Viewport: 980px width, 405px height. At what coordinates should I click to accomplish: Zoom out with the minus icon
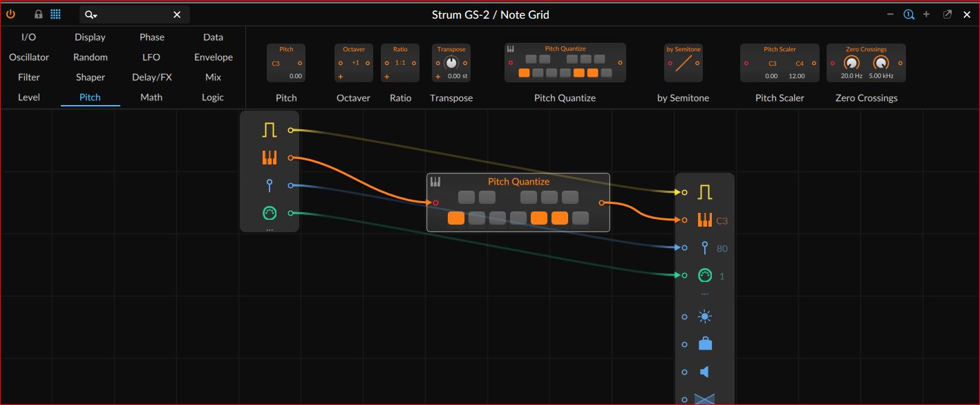point(890,14)
